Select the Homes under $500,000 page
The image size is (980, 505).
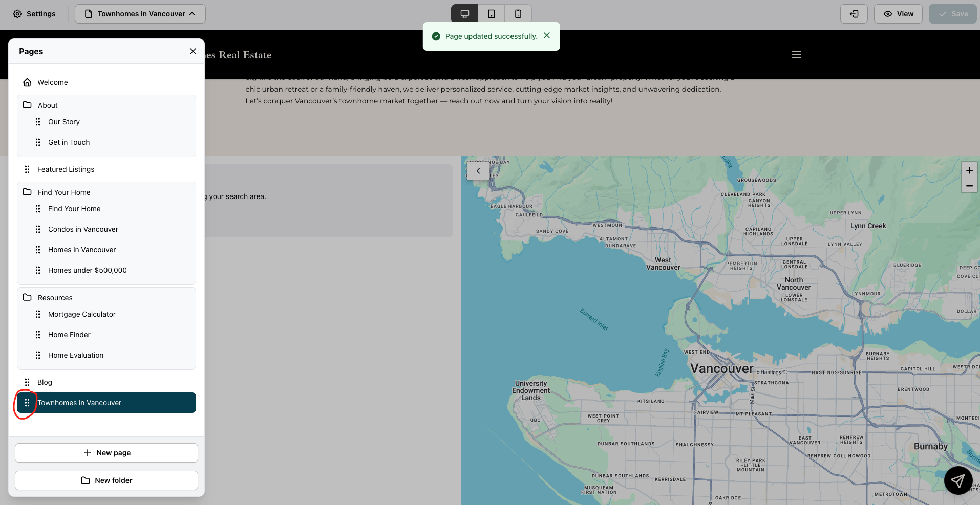coord(88,270)
